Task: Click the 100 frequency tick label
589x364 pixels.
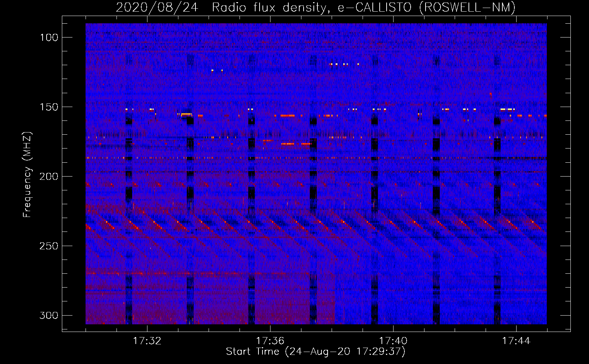Action: point(49,37)
